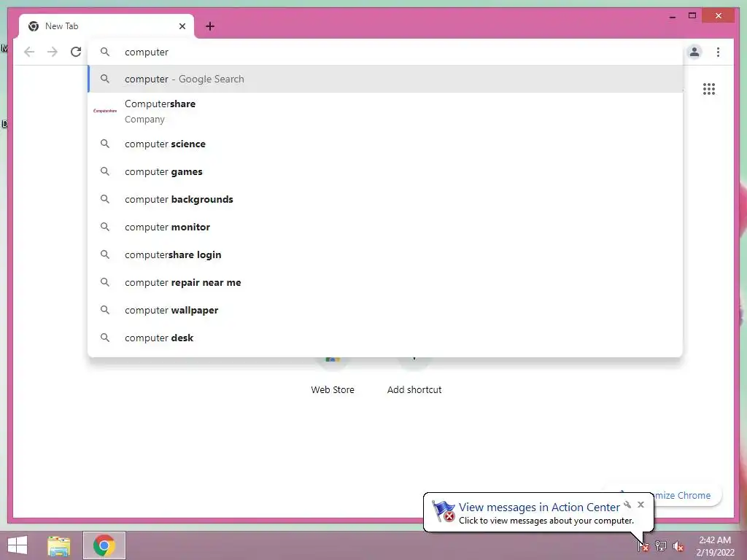
Task: Open the Windows Start button
Action: (x=18, y=545)
